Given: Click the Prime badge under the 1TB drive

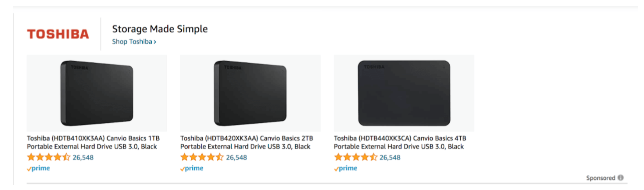Looking at the screenshot, I should (x=39, y=168).
